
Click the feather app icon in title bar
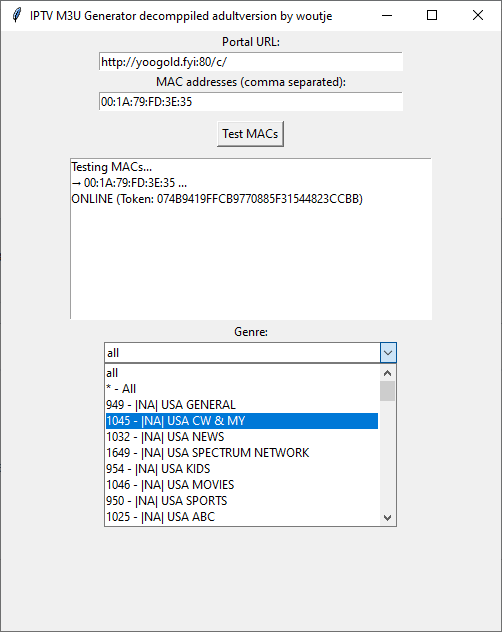[x=17, y=15]
